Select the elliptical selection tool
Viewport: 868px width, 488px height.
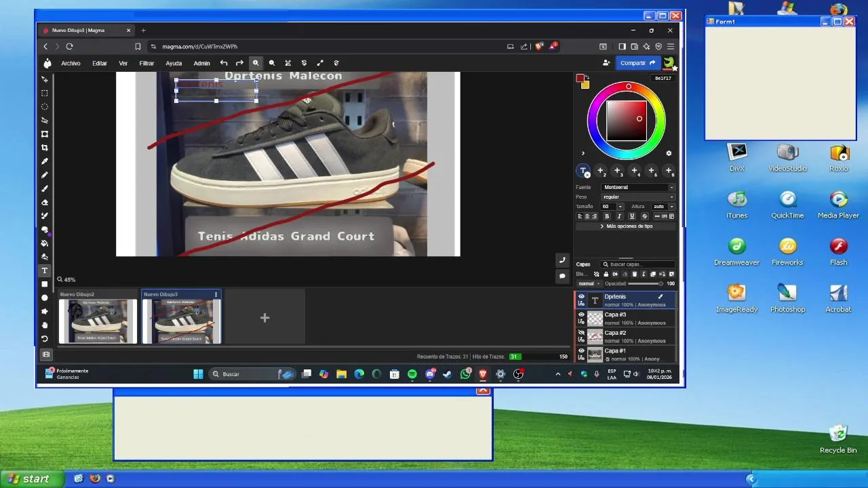45,106
